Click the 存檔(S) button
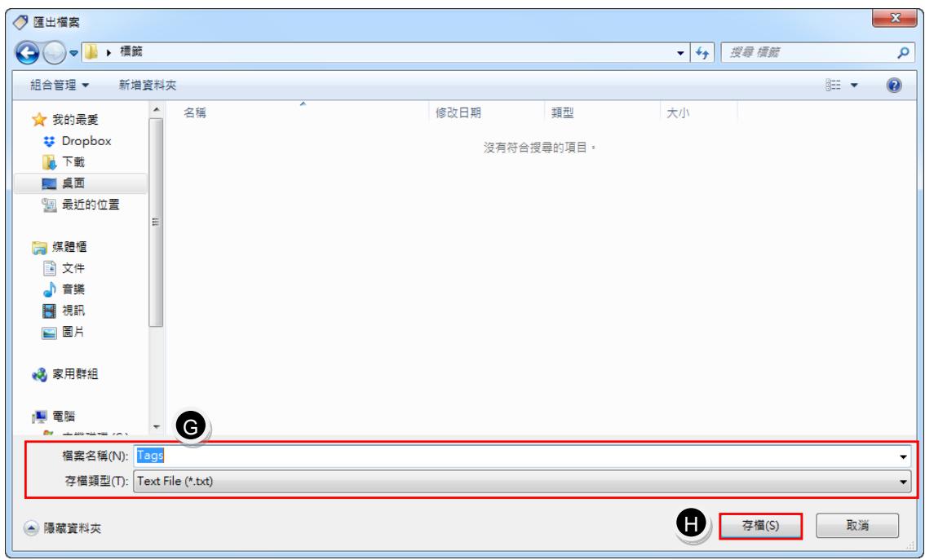The image size is (925, 560). (760, 525)
